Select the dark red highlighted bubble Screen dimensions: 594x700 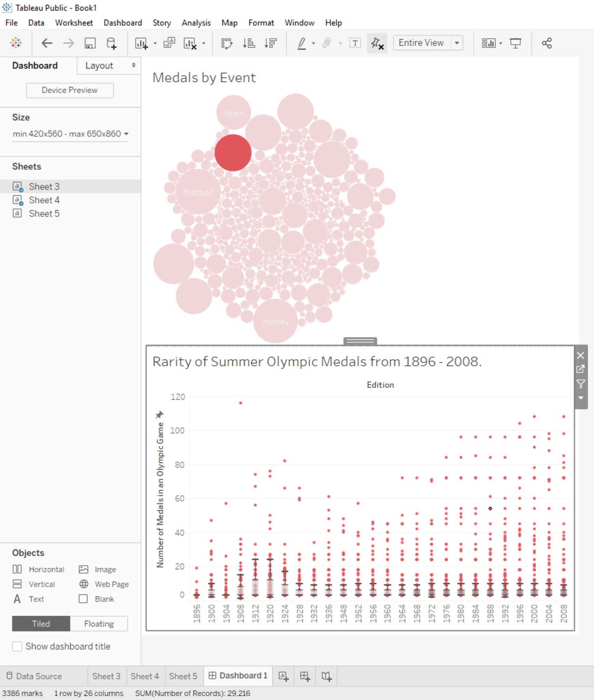[x=233, y=153]
